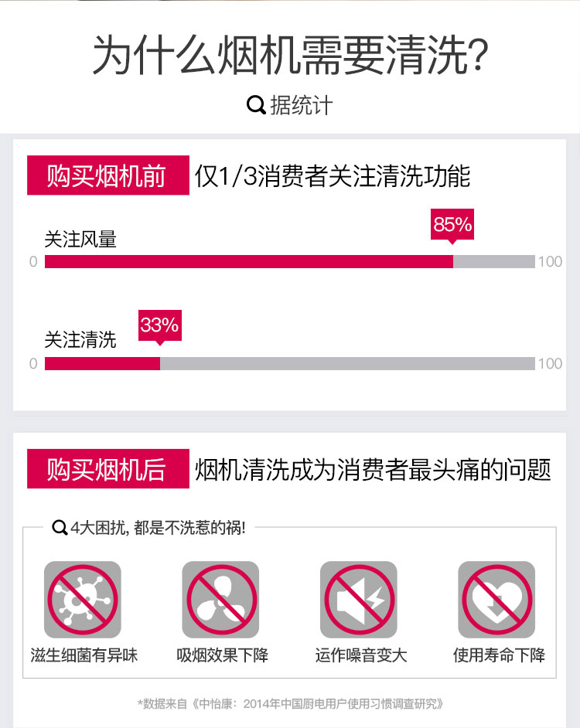Click the crossed-out fan icon
580x728 pixels.
pos(220,600)
